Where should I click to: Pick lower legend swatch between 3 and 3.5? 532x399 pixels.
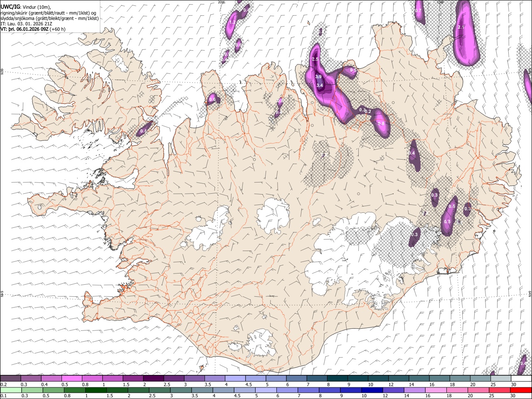(180, 390)
